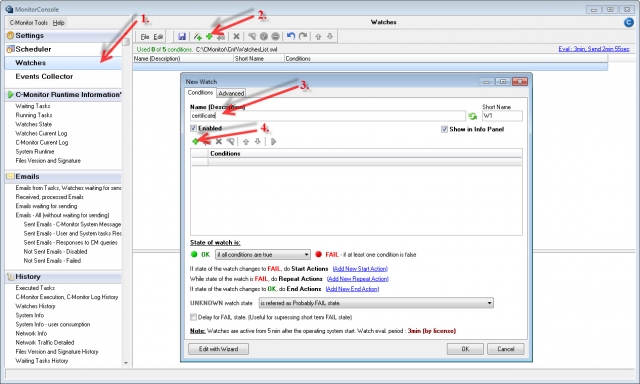This screenshot has height=384, width=640.
Task: Click the move up arrow in Watches toolbar
Action: pyautogui.click(x=318, y=36)
